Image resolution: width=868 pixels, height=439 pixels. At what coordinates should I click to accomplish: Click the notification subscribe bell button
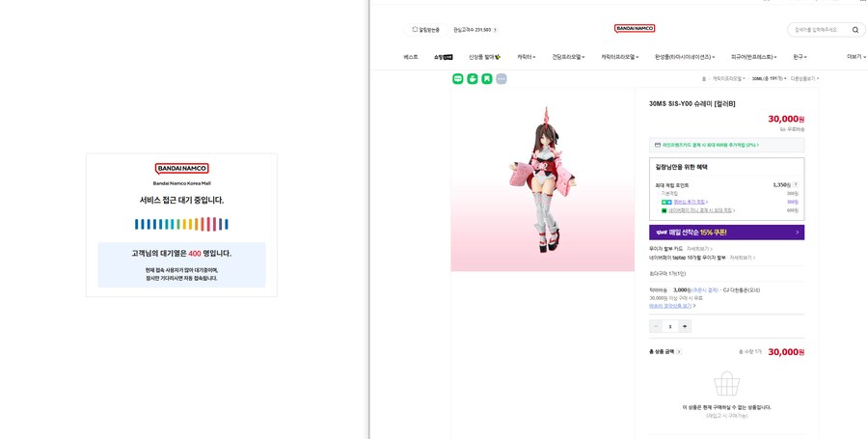coord(425,30)
